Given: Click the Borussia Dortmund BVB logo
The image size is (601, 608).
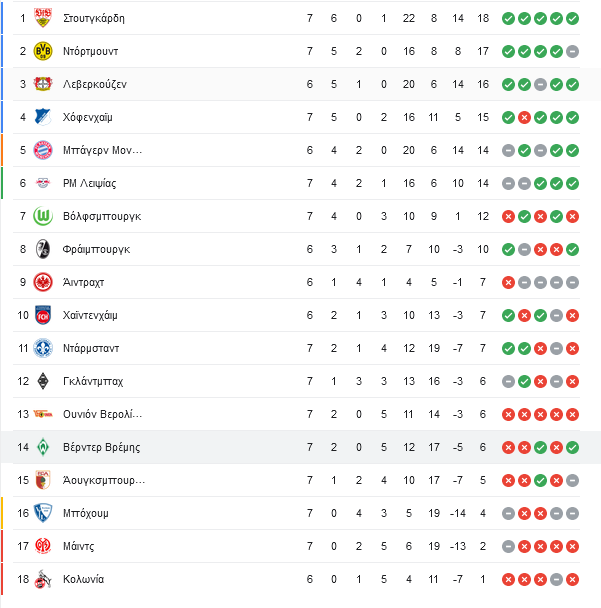Looking at the screenshot, I should click(43, 51).
